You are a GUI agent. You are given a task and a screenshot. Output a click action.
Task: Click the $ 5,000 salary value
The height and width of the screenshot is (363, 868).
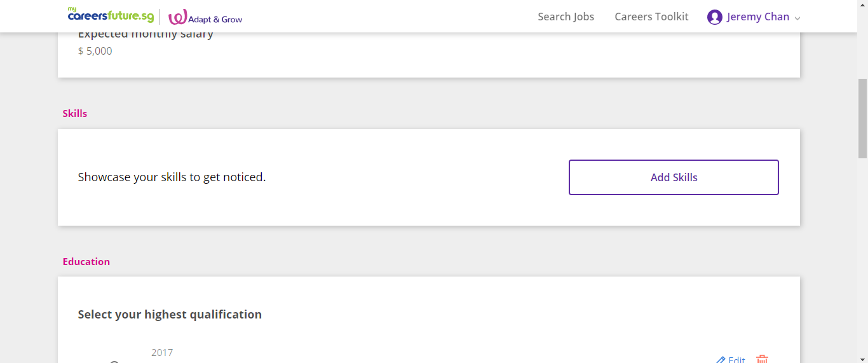[x=95, y=51]
